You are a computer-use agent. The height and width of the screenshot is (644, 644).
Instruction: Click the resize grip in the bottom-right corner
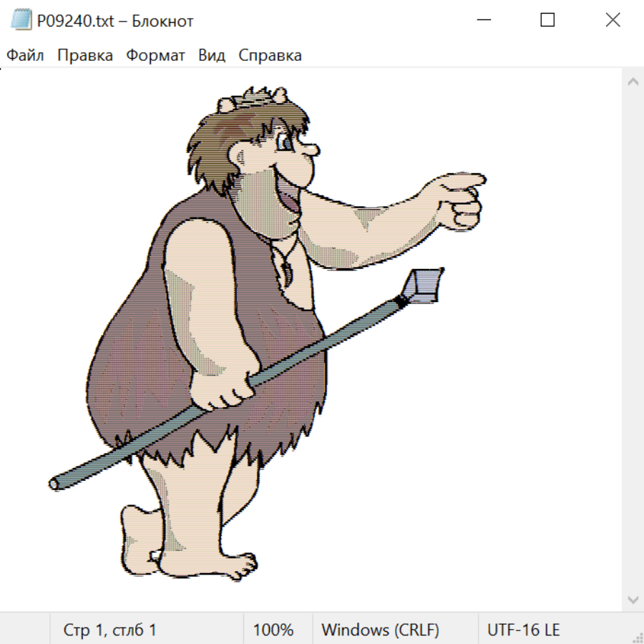(x=637, y=637)
